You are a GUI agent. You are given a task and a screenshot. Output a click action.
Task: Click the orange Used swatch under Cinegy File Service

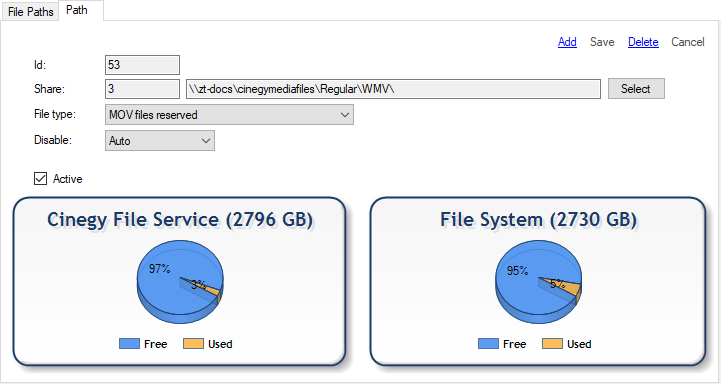193,344
